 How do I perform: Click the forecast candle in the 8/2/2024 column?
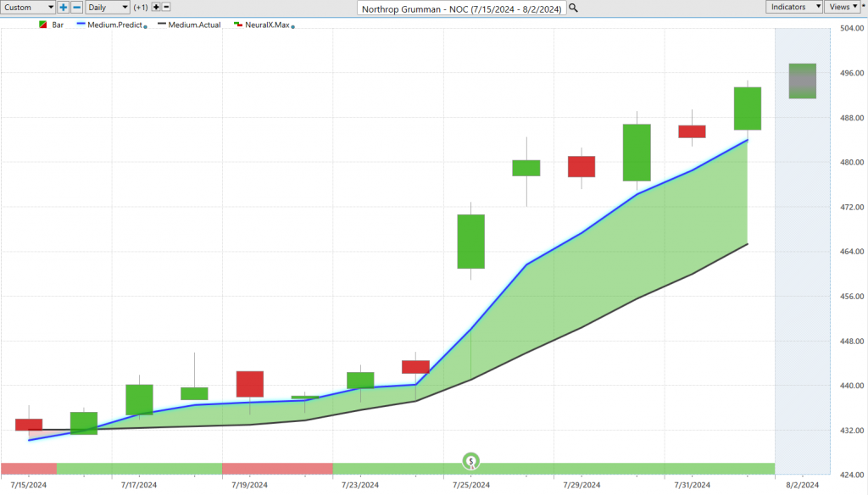click(x=802, y=81)
